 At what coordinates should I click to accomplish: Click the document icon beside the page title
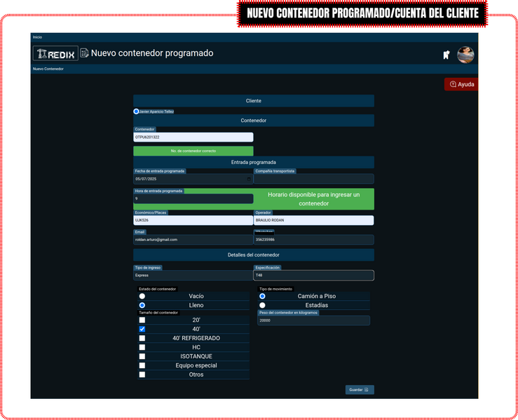click(85, 53)
